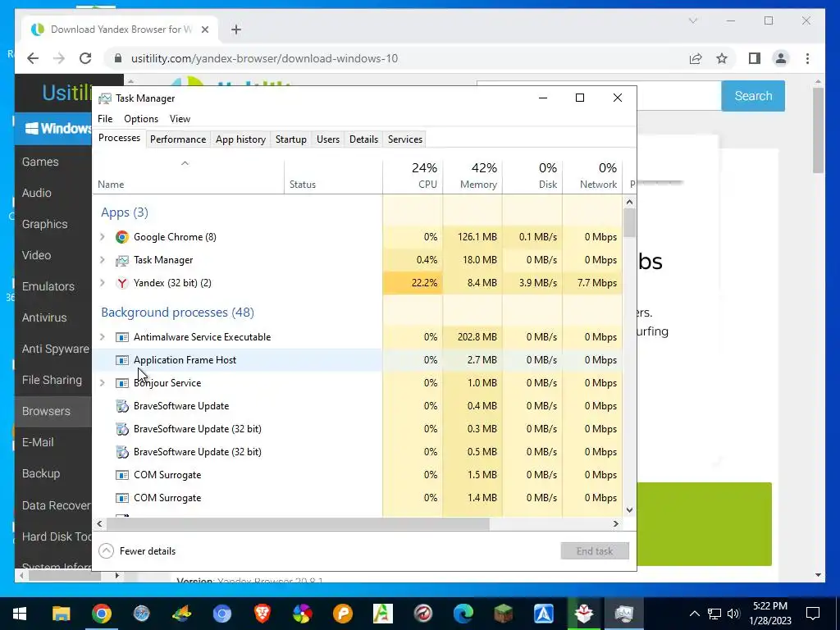This screenshot has height=630, width=840.
Task: Expand Google Chrome (8) process group
Action: tap(103, 237)
